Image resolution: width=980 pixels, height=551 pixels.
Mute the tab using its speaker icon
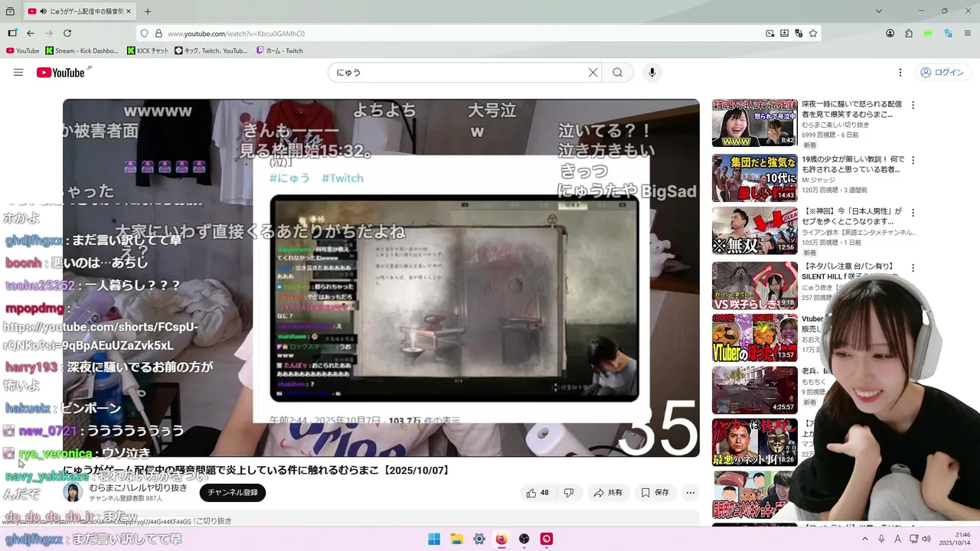tap(43, 11)
